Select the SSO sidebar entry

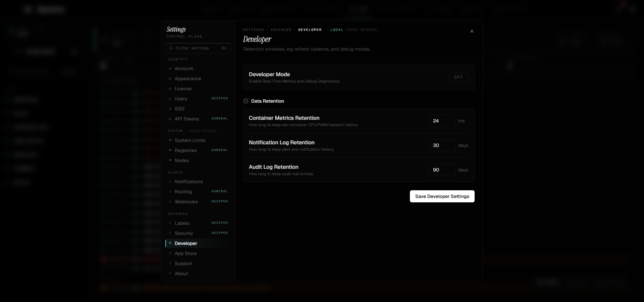coord(198,109)
